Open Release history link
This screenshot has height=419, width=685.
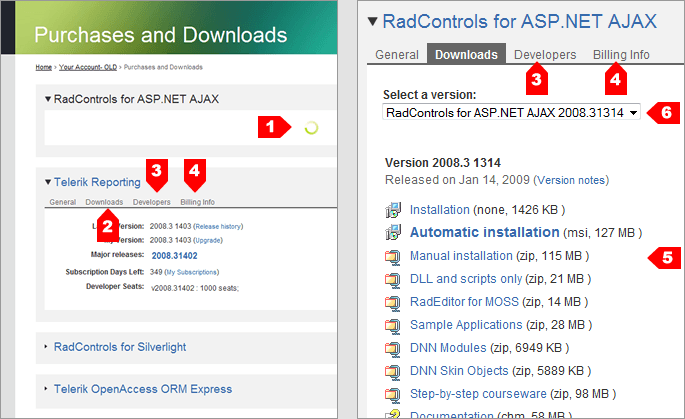[218, 226]
